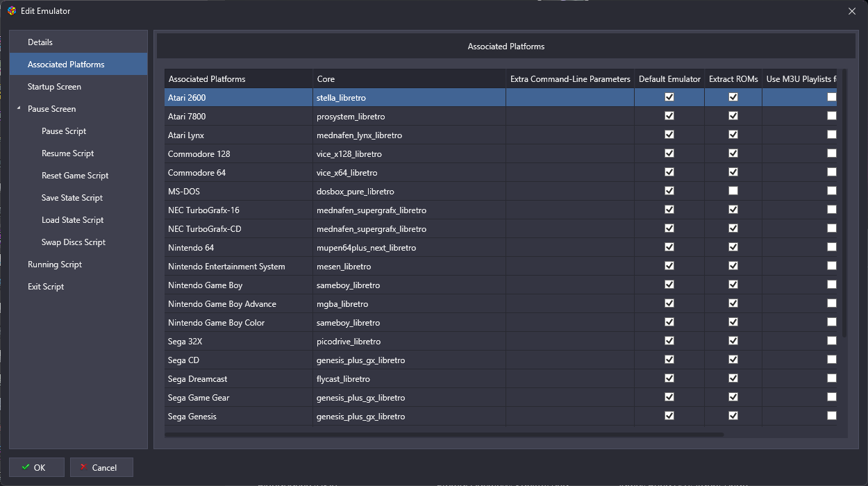Collapse the Pause Screen tree node
868x486 pixels.
pyautogui.click(x=19, y=109)
